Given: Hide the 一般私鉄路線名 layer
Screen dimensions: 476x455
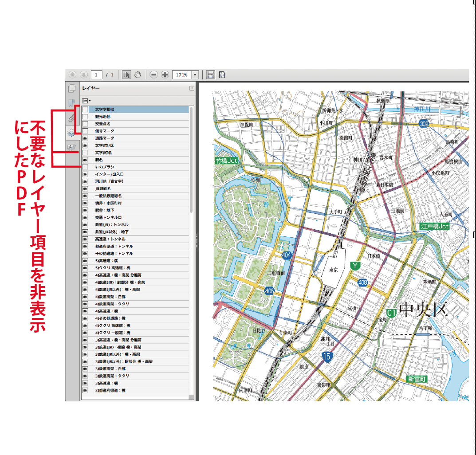Looking at the screenshot, I should 85,196.
